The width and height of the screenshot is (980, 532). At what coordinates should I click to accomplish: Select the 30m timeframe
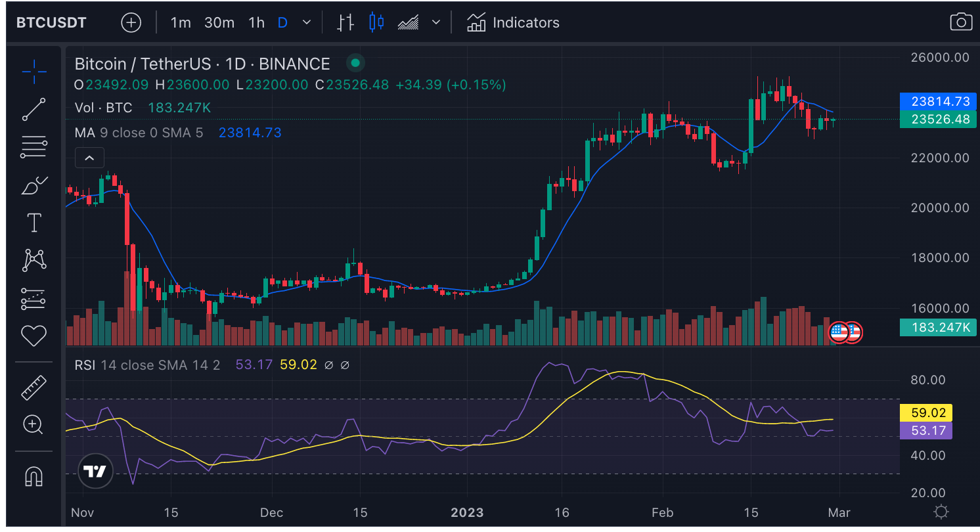click(219, 22)
